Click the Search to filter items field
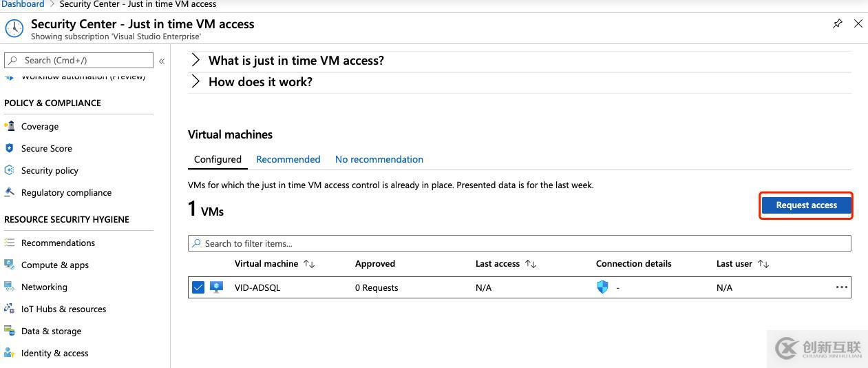868x368 pixels. click(x=519, y=243)
